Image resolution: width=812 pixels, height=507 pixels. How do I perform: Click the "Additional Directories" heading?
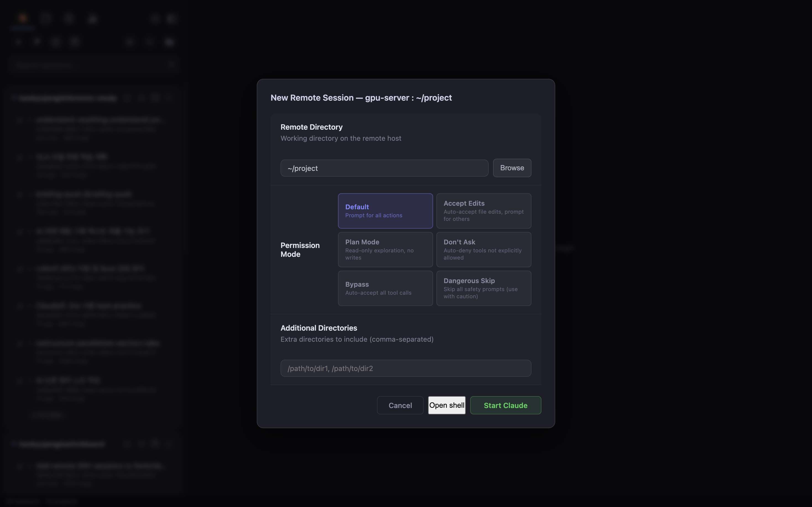click(319, 328)
